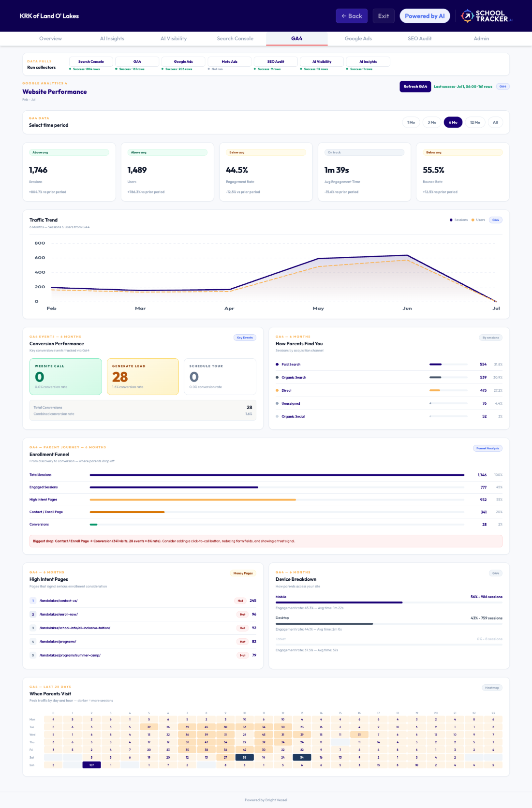Screen dimensions: 532x808
Task: Click the Mobile sessions progress bar
Action: pyautogui.click(x=389, y=602)
